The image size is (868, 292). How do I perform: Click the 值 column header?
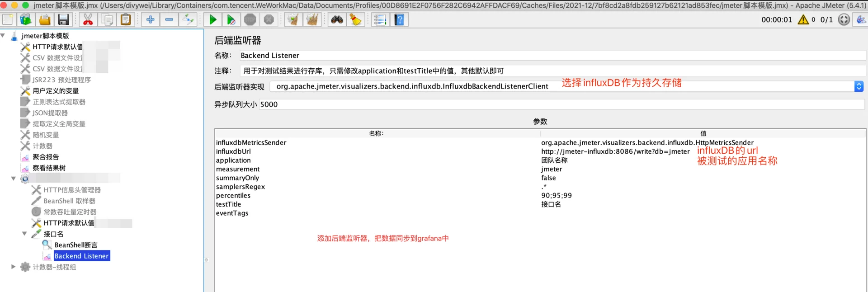tap(703, 133)
